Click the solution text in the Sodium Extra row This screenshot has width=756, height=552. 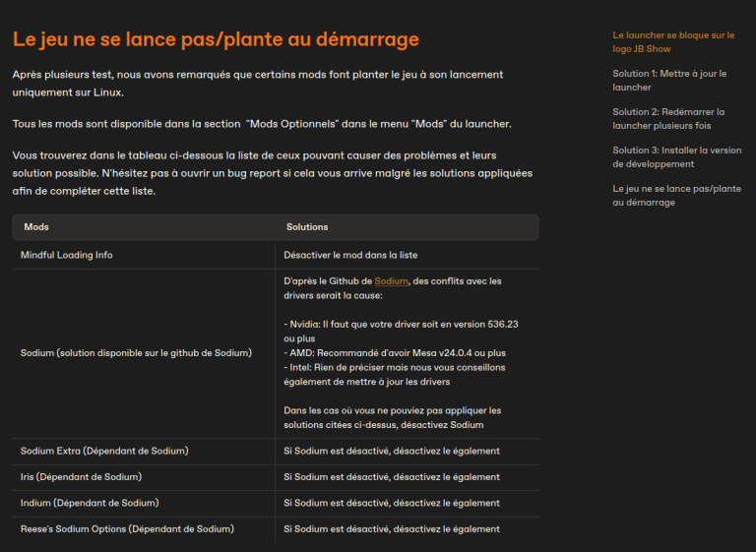392,452
